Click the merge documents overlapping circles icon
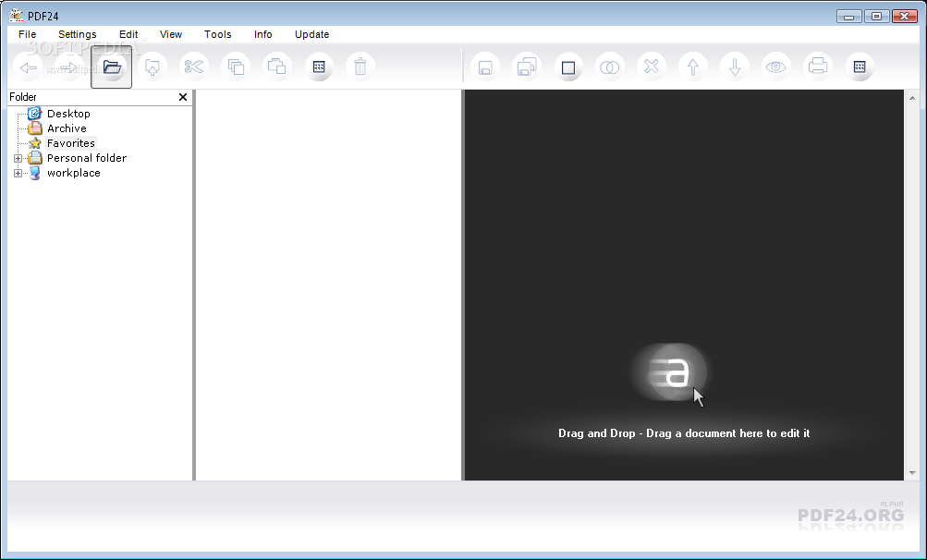 pyautogui.click(x=609, y=67)
